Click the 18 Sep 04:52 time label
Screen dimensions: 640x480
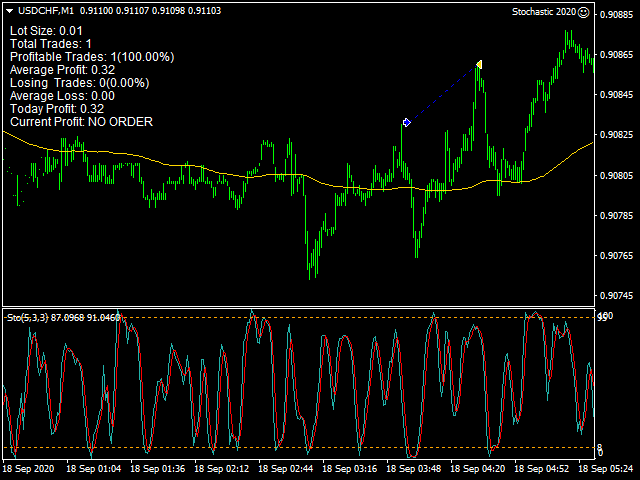[x=542, y=469]
